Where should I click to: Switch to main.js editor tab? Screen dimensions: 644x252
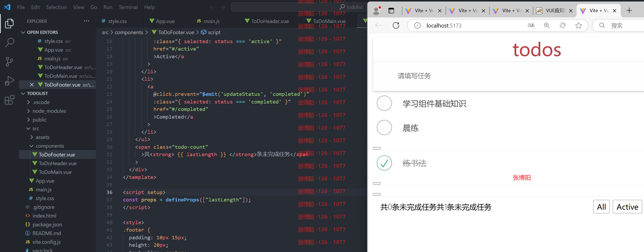tap(214, 21)
